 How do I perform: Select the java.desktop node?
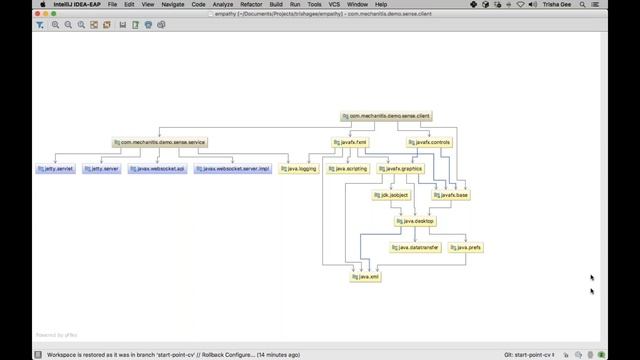pos(415,221)
